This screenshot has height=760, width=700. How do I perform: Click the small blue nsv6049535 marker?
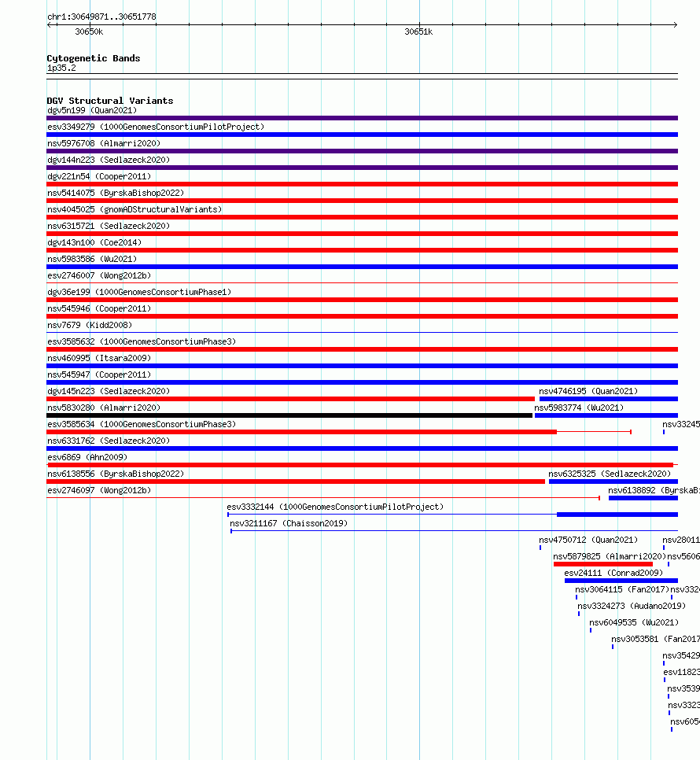[x=590, y=630]
